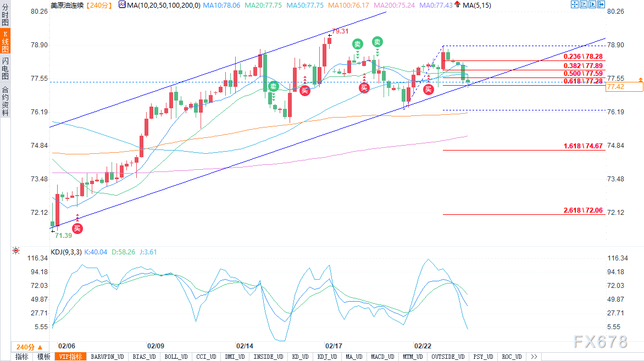
Task: Click the D:58.26 value
Action: (x=123, y=252)
